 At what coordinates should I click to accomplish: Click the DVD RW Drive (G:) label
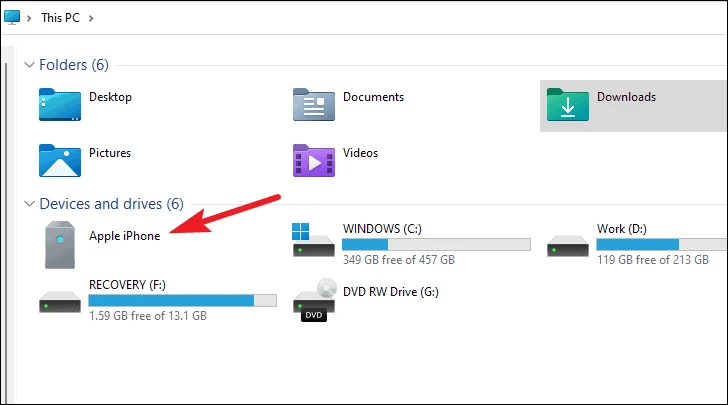390,292
